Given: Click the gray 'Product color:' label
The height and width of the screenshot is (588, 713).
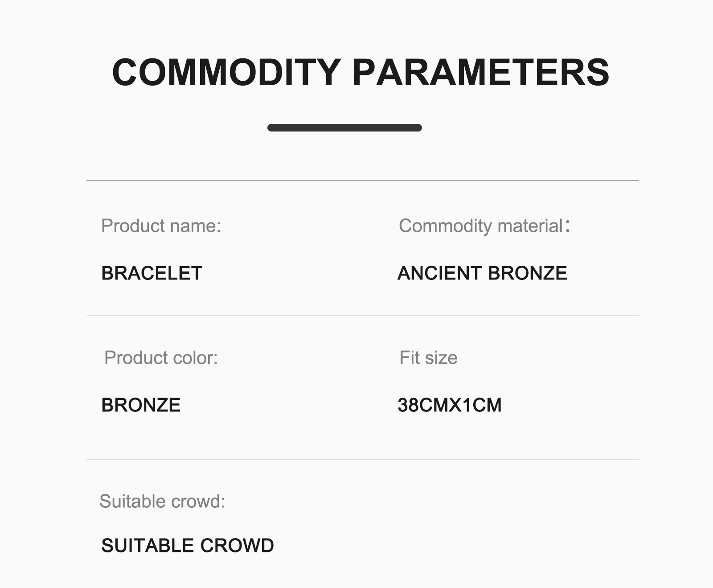Looking at the screenshot, I should pyautogui.click(x=161, y=358).
